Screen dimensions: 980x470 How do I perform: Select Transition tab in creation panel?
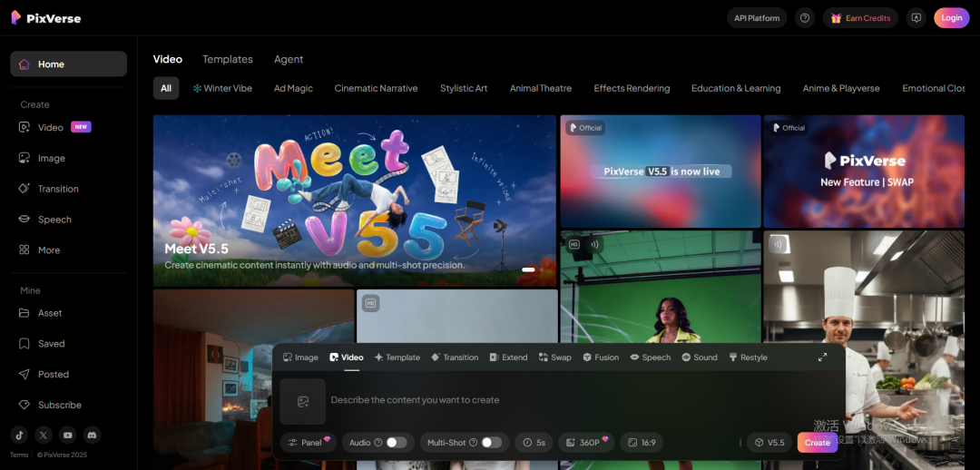(x=455, y=357)
